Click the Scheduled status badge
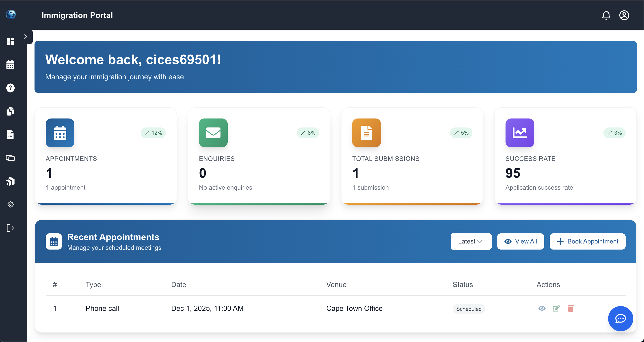 pos(469,309)
